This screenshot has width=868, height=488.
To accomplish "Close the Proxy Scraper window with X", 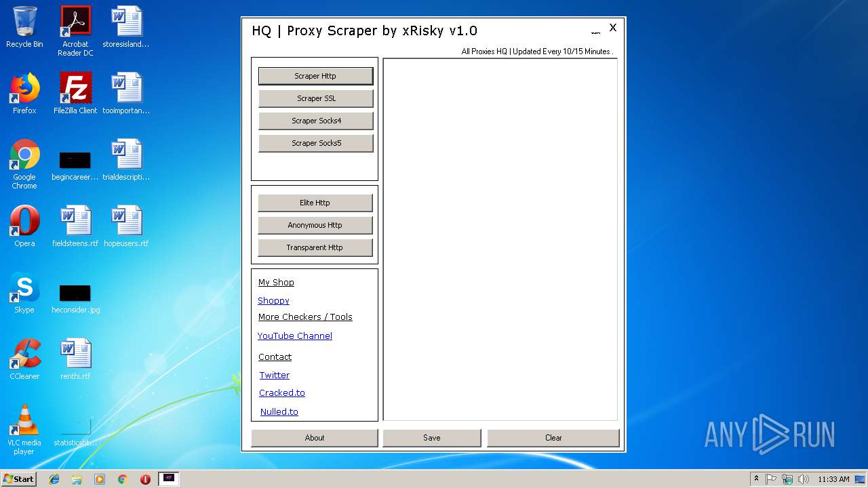I will pos(613,27).
